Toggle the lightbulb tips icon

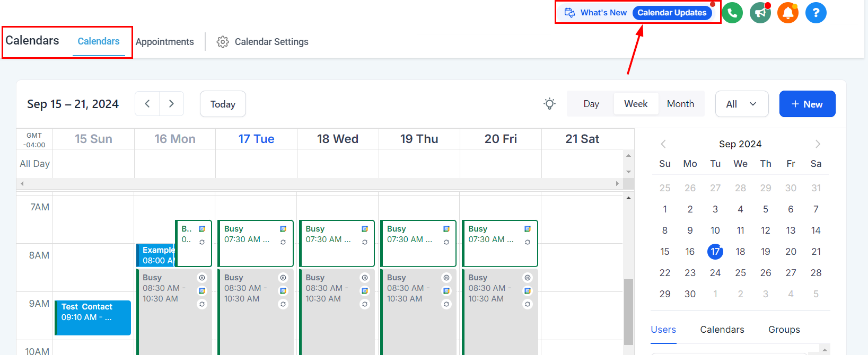pyautogui.click(x=550, y=104)
